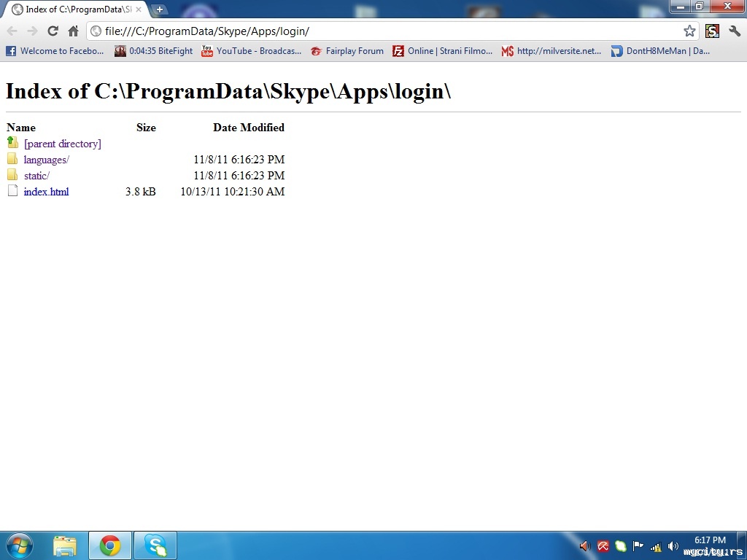The width and height of the screenshot is (747, 560).
Task: Click the page heading 'Index of C:\ProgramData\Skype\Apps\login\'
Action: (228, 90)
